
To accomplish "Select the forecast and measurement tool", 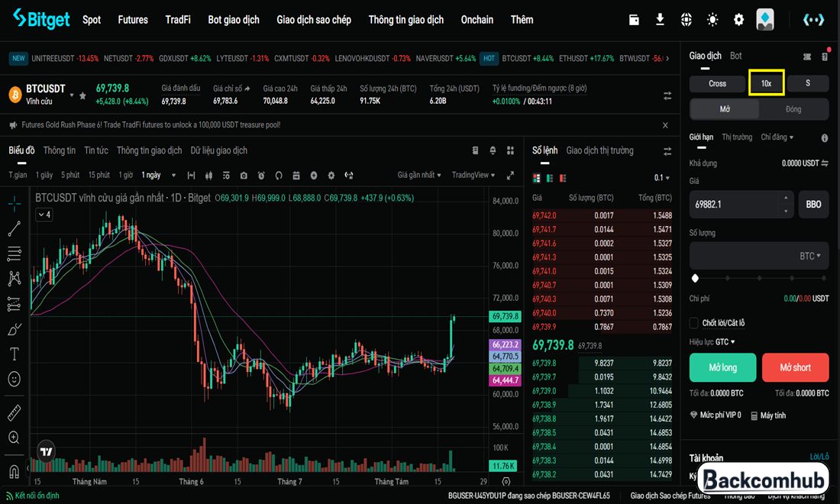I will coord(15,304).
